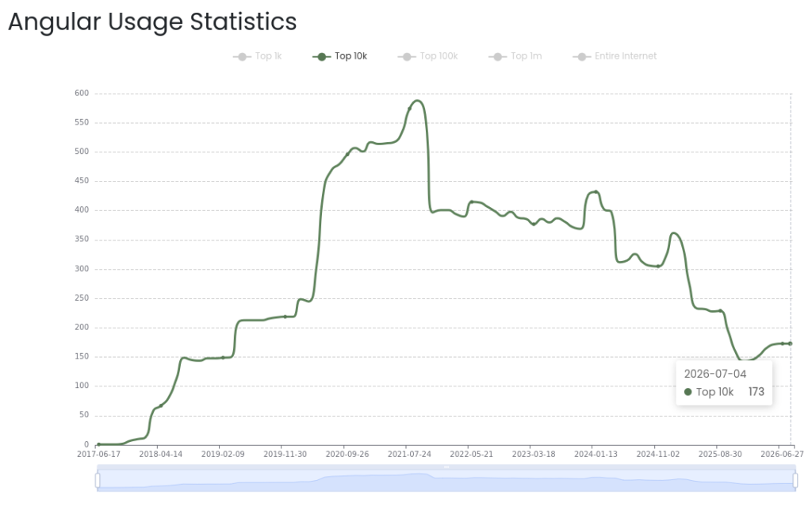Click the 2018-04-14 axis label
The image size is (812, 507).
160,454
